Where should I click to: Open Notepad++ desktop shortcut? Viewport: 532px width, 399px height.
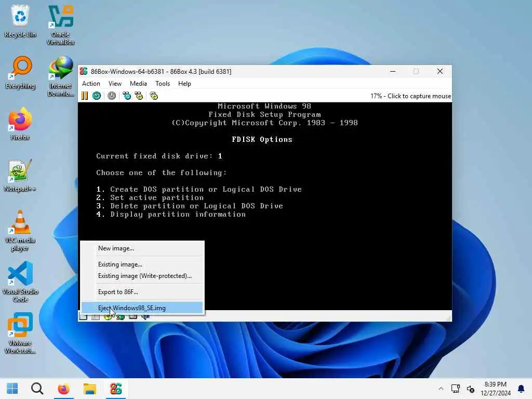(x=20, y=176)
